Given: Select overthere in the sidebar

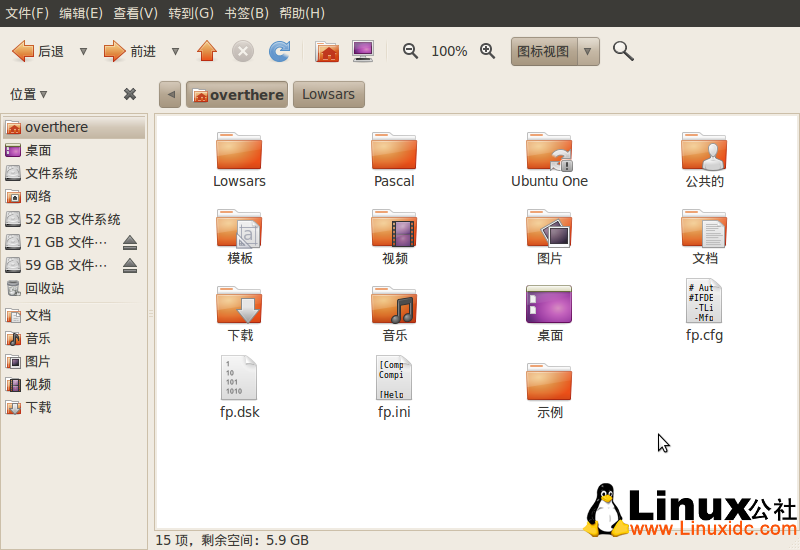Looking at the screenshot, I should pos(74,127).
